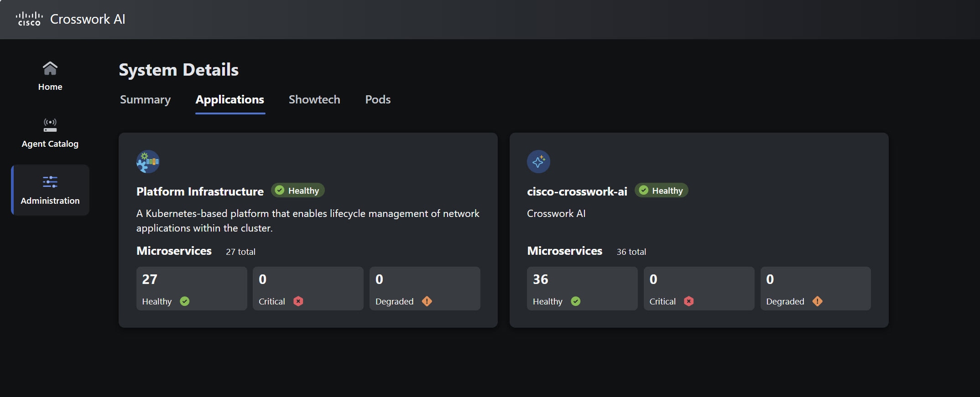This screenshot has height=397, width=980.
Task: Click the Platform Infrastructure application icon
Action: (148, 162)
